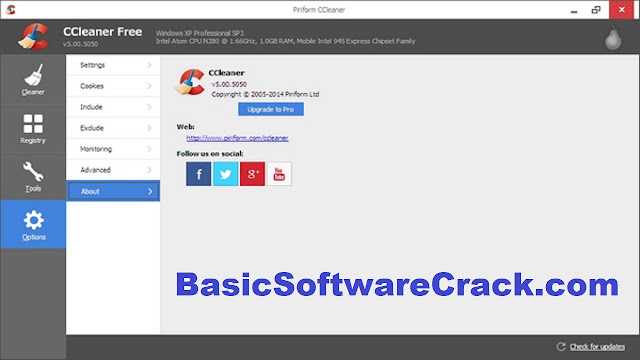Screen dimensions: 640x360
Task: Open the Settings options page
Action: pyautogui.click(x=113, y=65)
